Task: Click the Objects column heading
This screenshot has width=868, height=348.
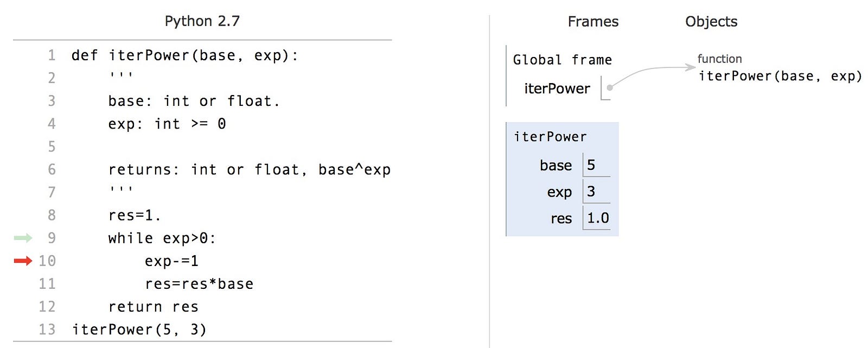Action: [x=711, y=22]
